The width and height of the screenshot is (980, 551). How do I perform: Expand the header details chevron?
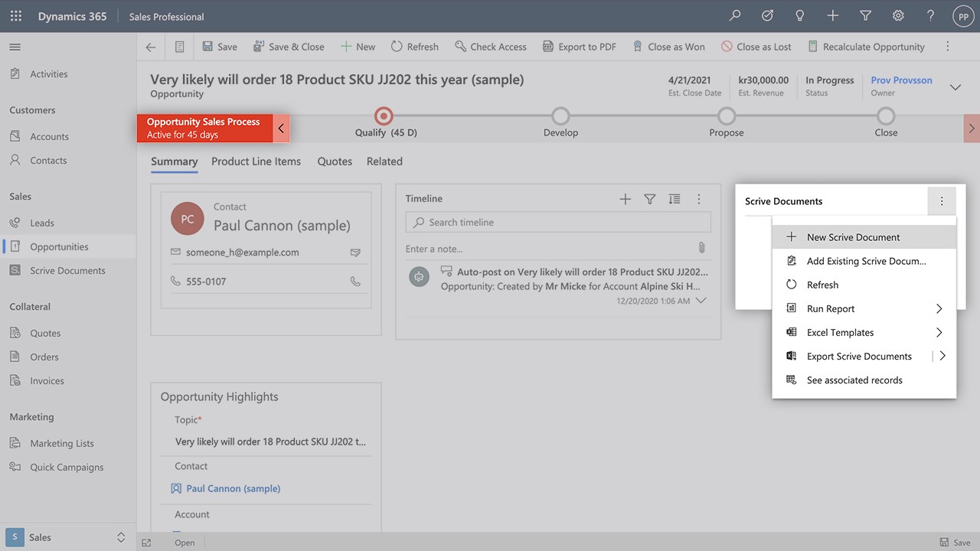955,87
